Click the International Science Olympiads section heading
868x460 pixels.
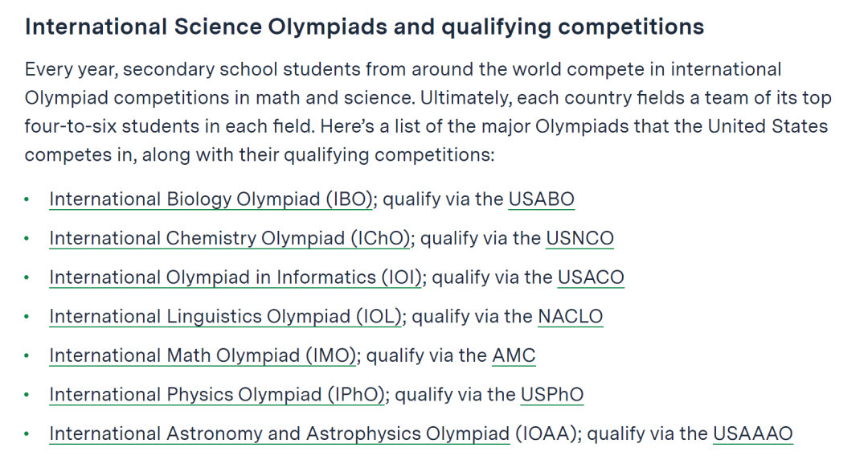tap(364, 27)
